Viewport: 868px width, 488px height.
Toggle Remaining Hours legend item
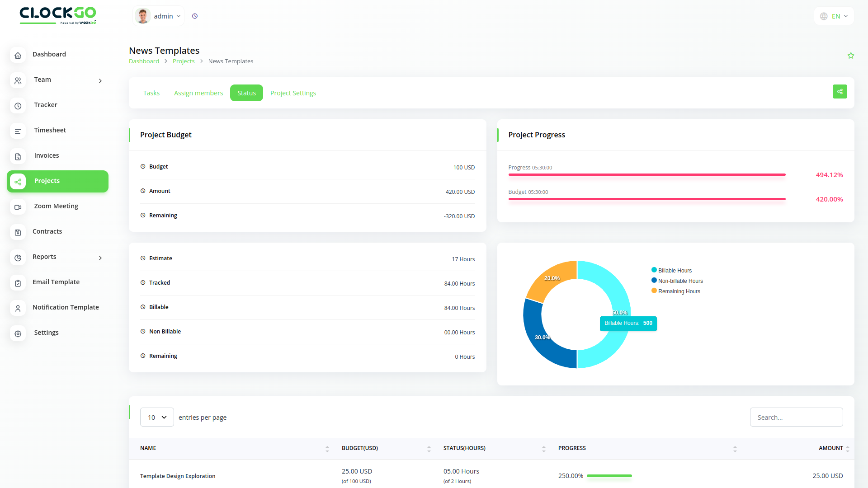[679, 291]
